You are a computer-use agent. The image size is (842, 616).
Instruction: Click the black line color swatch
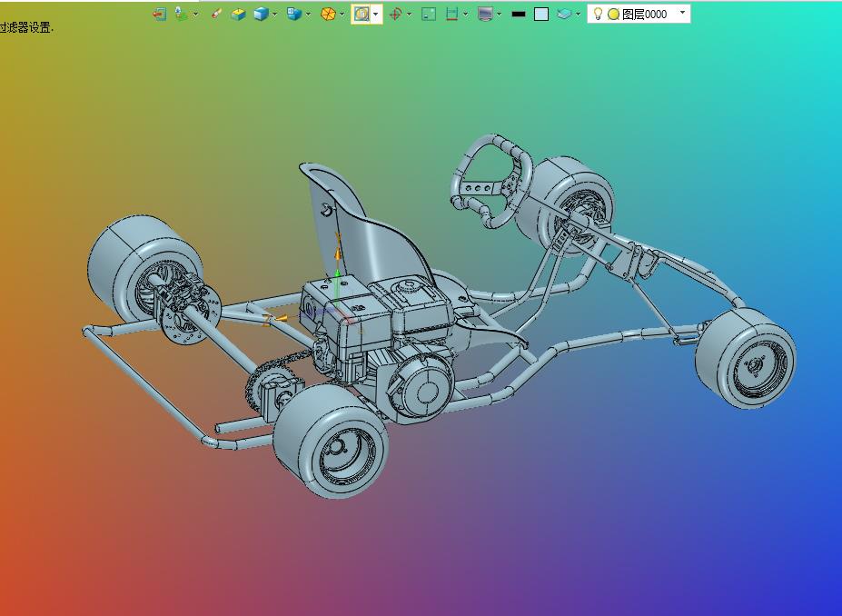519,15
